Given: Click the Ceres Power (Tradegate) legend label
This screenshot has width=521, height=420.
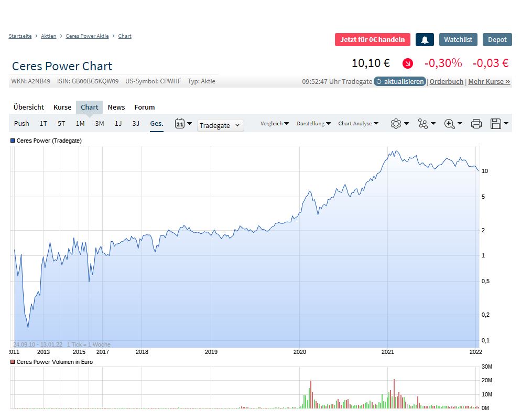Looking at the screenshot, I should (x=49, y=141).
